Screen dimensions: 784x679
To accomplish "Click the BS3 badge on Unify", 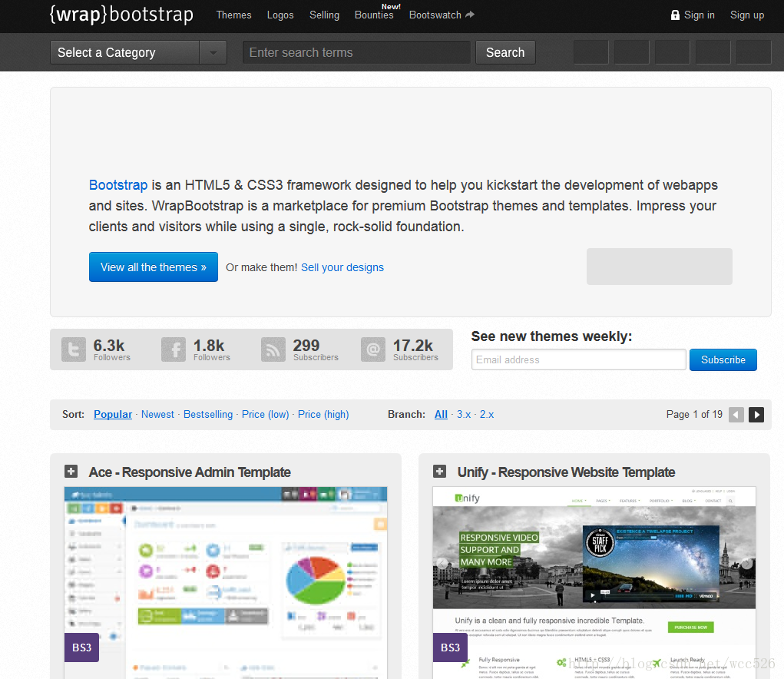I will tap(451, 648).
